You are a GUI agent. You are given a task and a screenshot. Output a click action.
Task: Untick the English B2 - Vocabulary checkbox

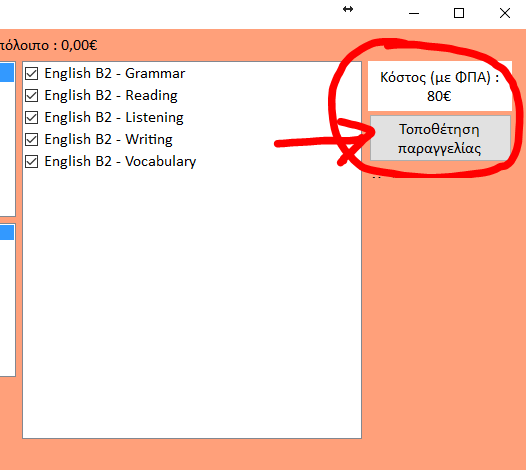point(32,161)
